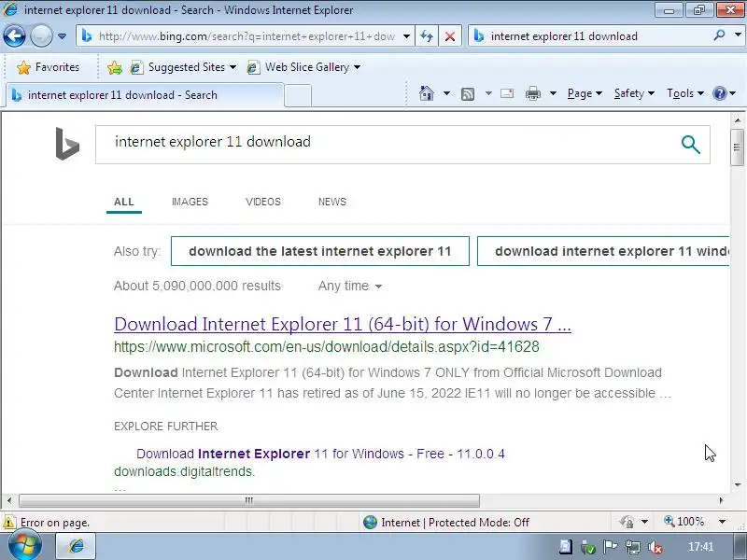This screenshot has height=560, width=747.
Task: Click the Refresh icon beside the address bar
Action: (427, 36)
